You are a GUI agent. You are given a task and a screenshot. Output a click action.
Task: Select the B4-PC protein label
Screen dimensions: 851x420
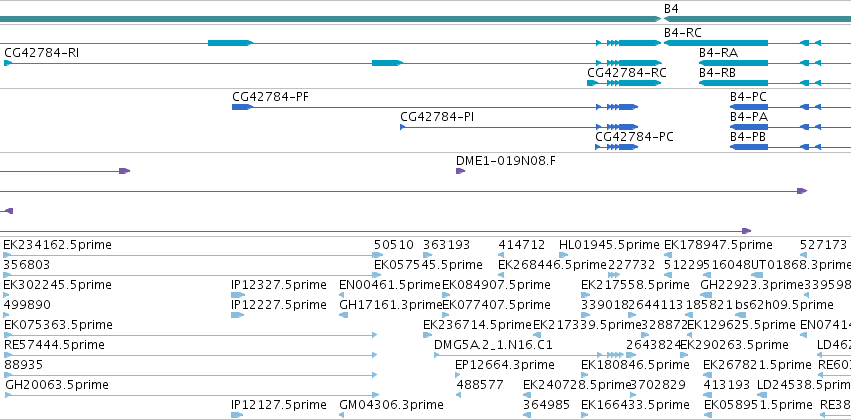748,97
